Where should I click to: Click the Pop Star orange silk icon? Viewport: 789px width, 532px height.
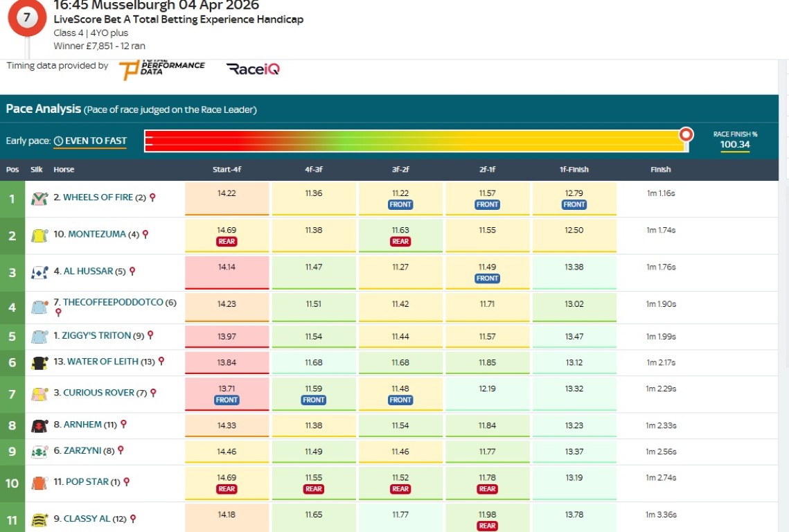pos(39,483)
